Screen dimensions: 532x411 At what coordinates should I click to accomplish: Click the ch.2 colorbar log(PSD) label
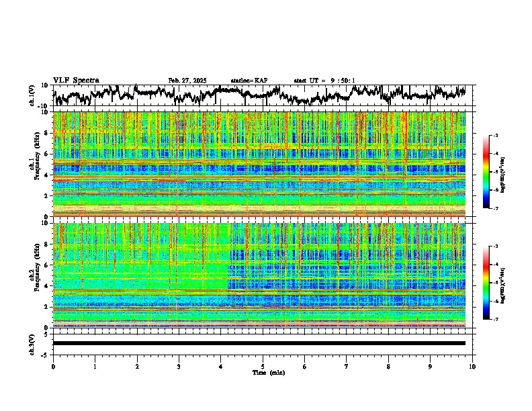503,285
